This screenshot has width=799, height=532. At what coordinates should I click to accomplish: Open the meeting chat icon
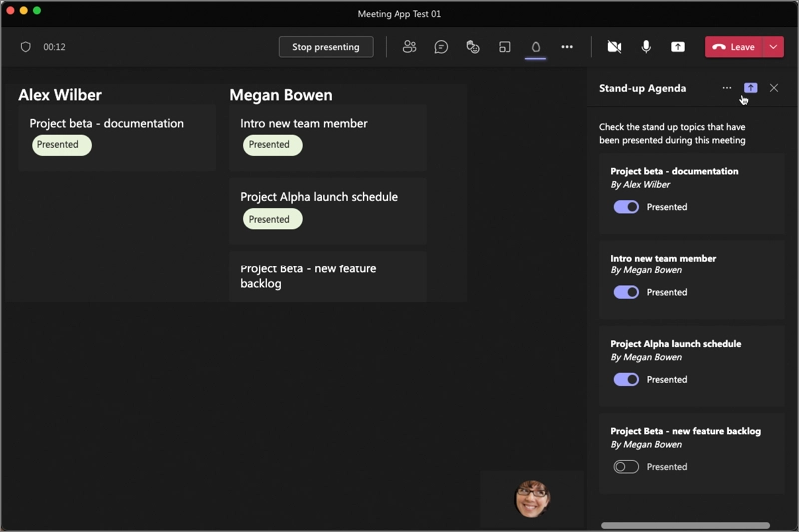(x=441, y=47)
